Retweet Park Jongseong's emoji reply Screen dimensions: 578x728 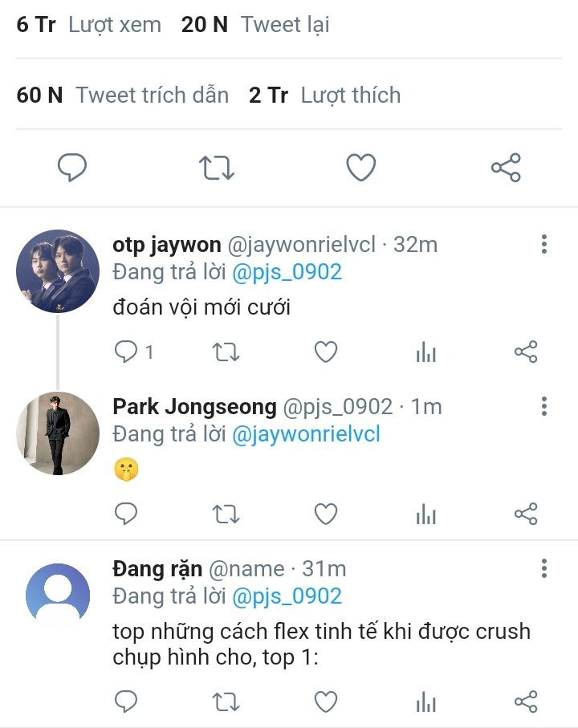pyautogui.click(x=226, y=514)
